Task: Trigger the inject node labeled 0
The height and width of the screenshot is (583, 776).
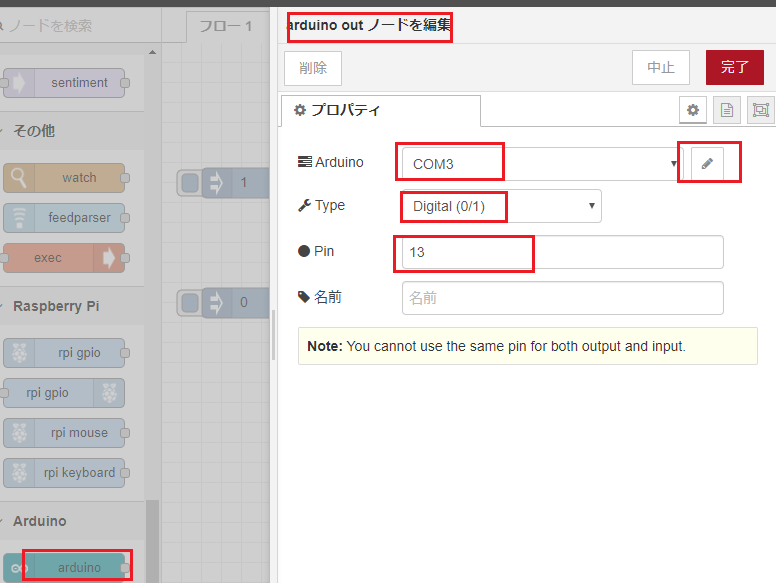Action: 189,302
